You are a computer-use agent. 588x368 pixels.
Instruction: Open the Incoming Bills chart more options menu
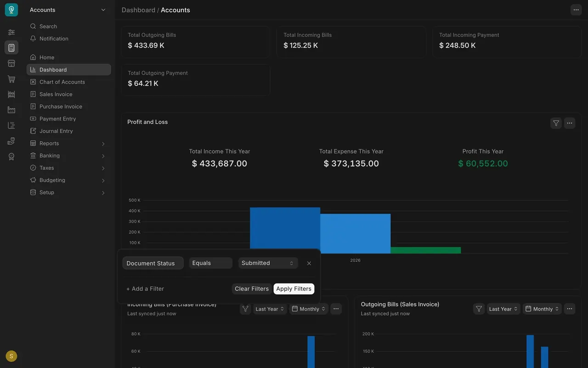point(336,309)
